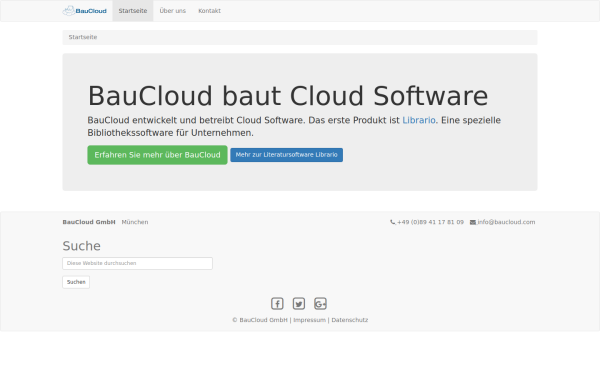Click the Suche heading
Viewport: 600px width, 375px height.
[x=82, y=246]
